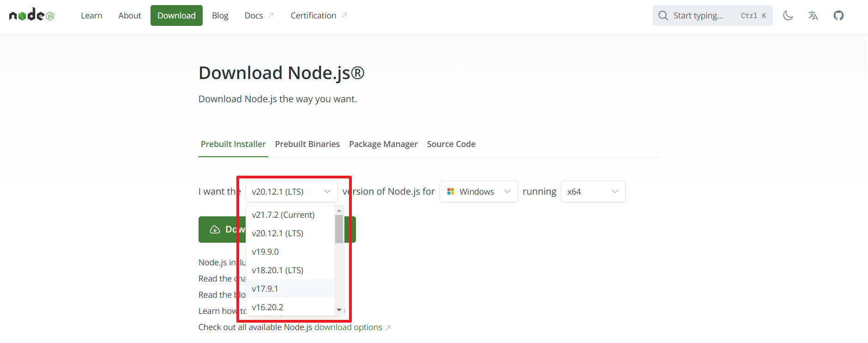Open the Certification link
The width and height of the screenshot is (868, 343).
[x=319, y=15]
